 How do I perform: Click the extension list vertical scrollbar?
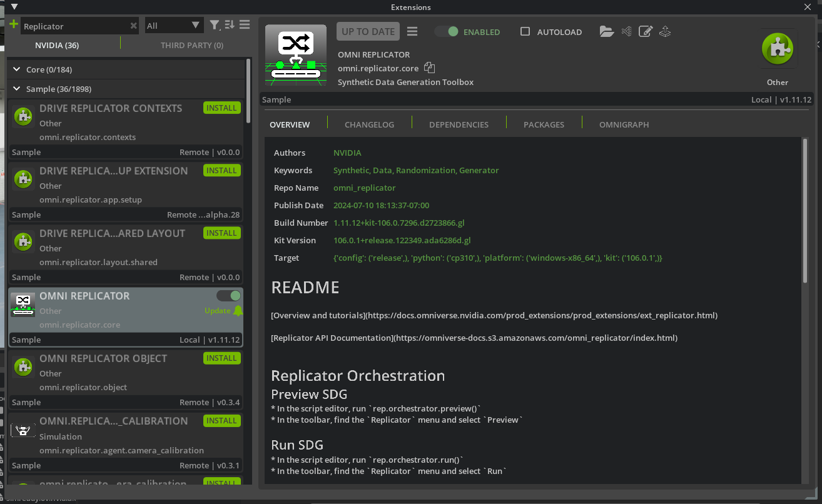[248, 91]
